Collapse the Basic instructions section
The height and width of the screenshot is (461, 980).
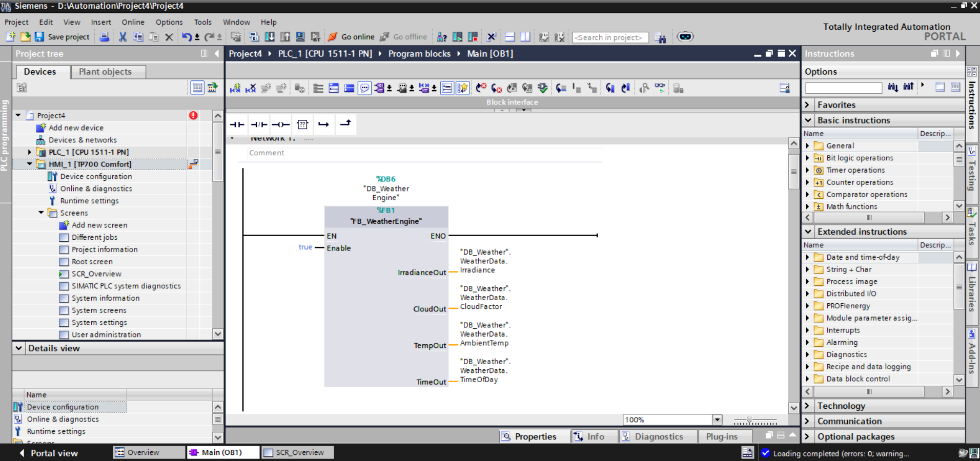pos(808,120)
